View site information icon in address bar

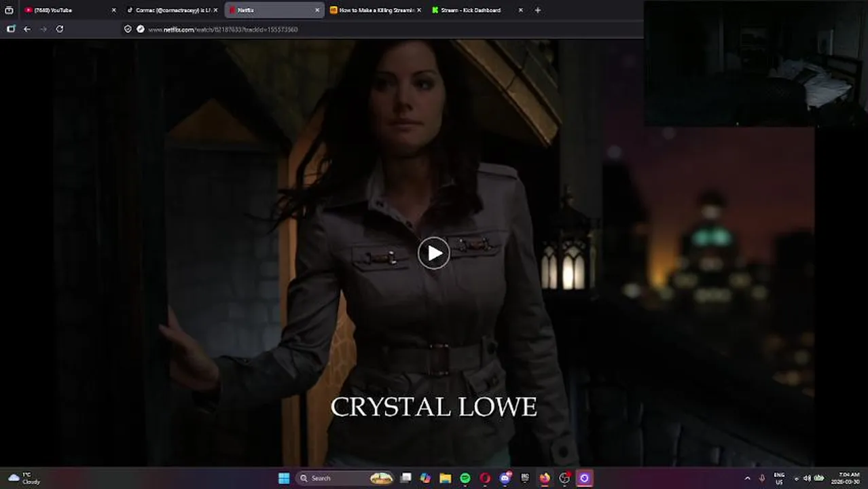141,29
